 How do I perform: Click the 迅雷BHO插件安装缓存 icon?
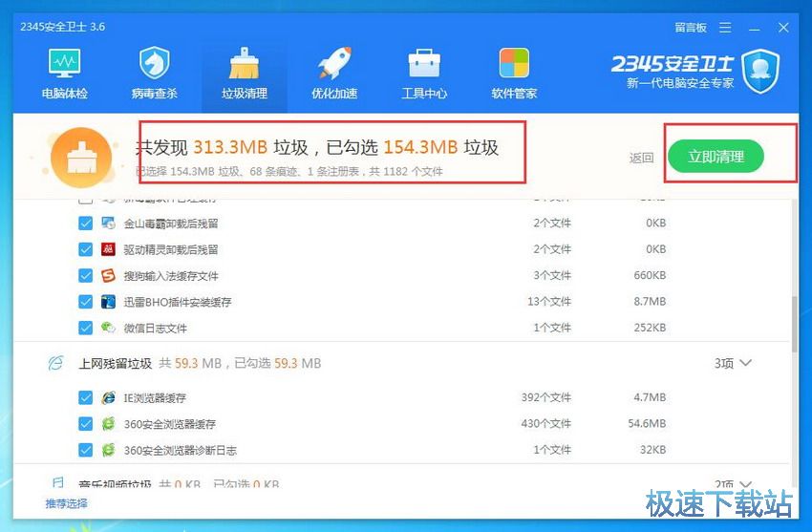[108, 301]
